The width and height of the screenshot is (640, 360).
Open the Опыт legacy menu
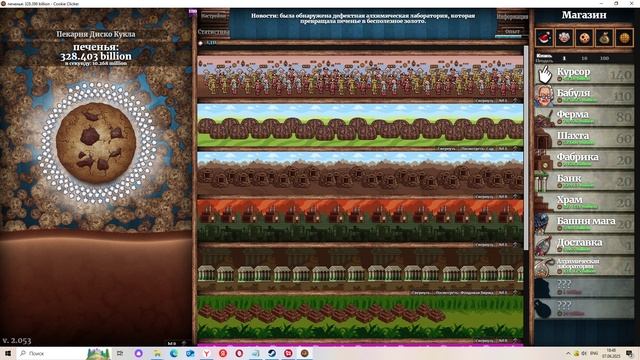coord(512,31)
